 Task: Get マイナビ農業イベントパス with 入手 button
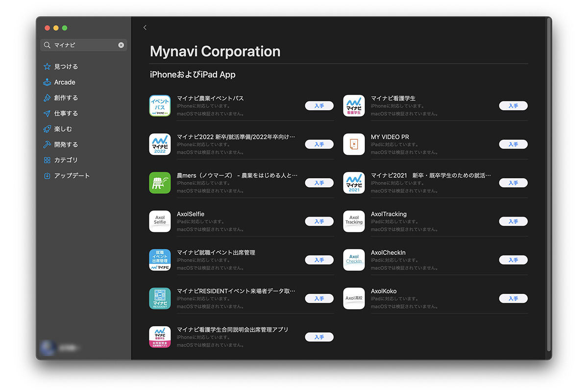click(319, 106)
